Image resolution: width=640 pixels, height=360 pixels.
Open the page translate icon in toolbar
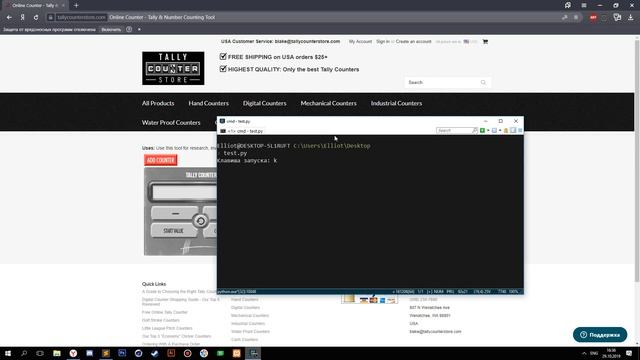click(618, 18)
